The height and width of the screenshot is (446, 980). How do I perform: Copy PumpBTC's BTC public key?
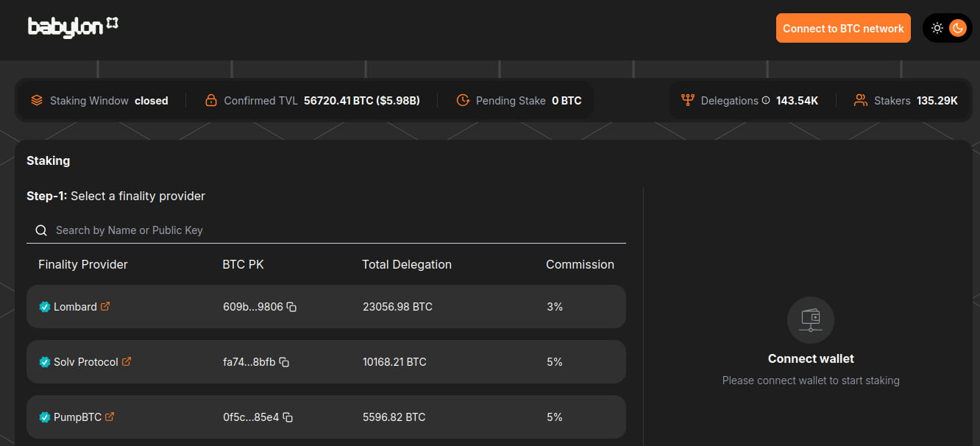(x=288, y=417)
